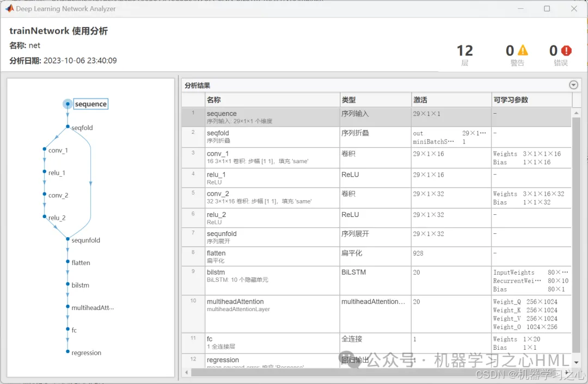Screen dimensions: 588x384
Task: Click the 激活 column header
Action: pos(451,100)
